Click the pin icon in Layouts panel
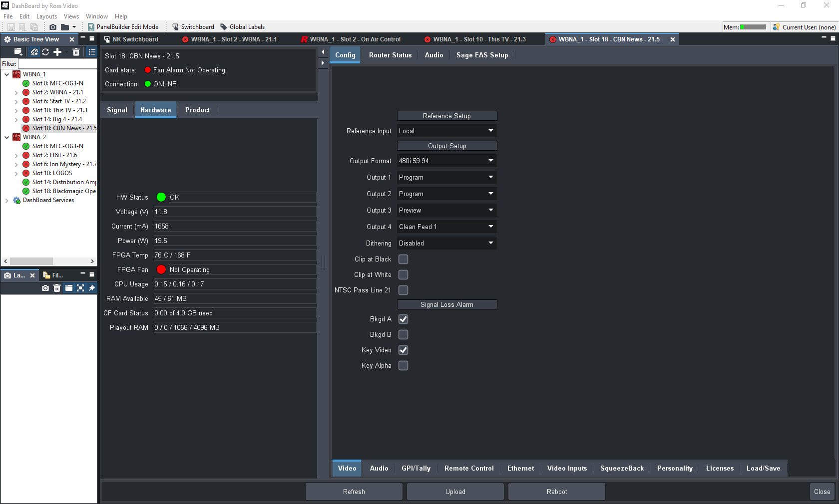The height and width of the screenshot is (504, 839). point(92,288)
